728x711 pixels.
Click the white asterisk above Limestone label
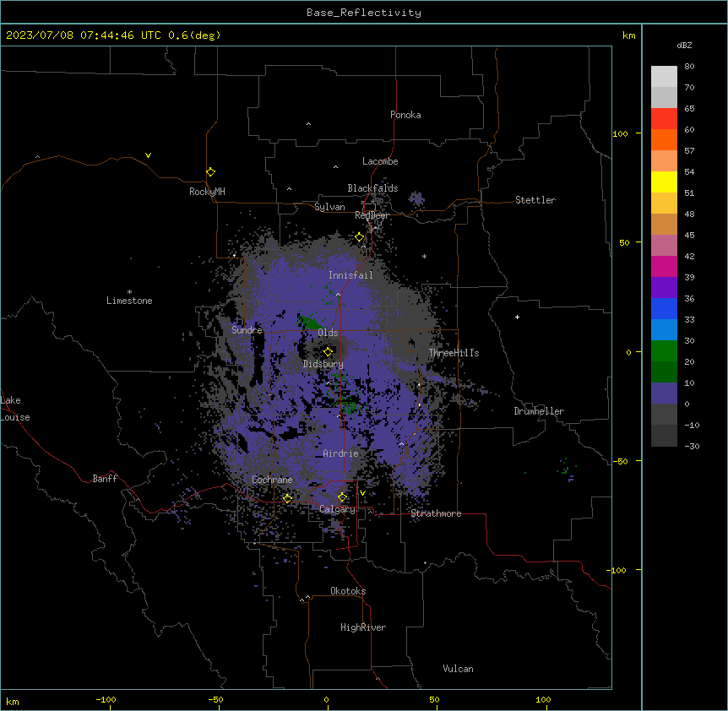click(129, 292)
